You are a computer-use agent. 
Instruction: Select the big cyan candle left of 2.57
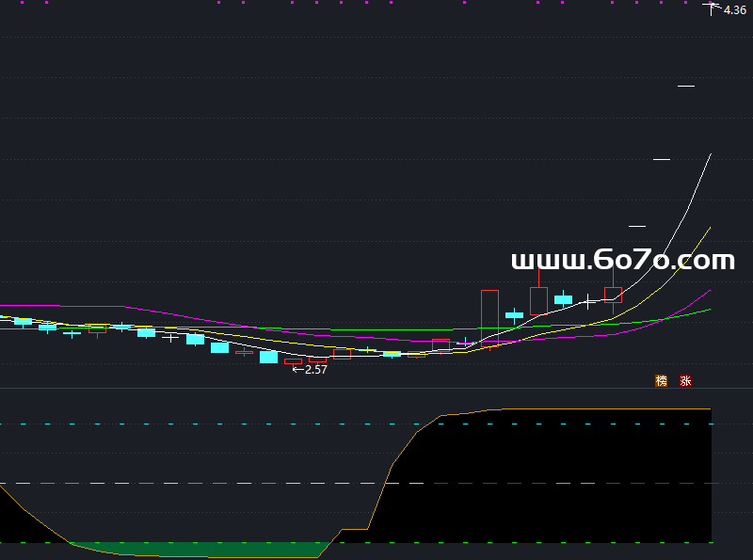pos(268,357)
